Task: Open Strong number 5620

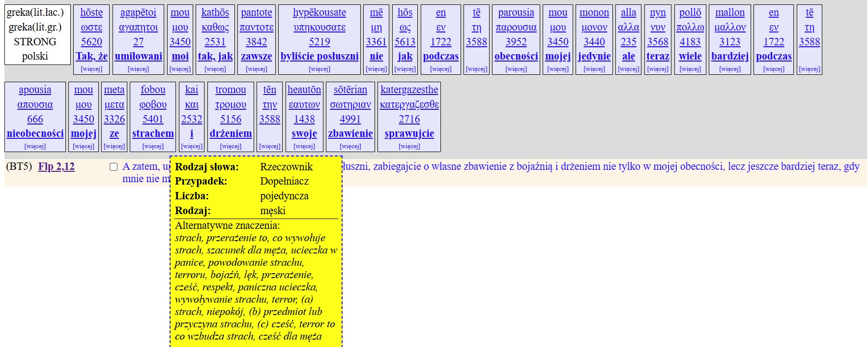Action: click(91, 42)
